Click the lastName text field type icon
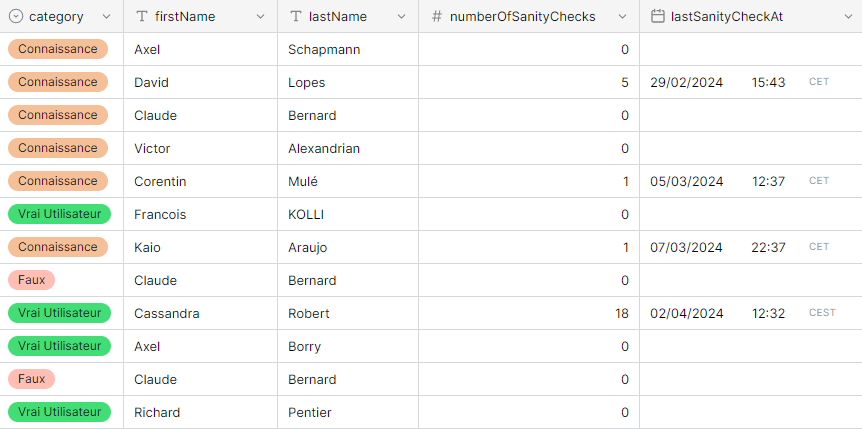This screenshot has width=862, height=429. (x=296, y=16)
